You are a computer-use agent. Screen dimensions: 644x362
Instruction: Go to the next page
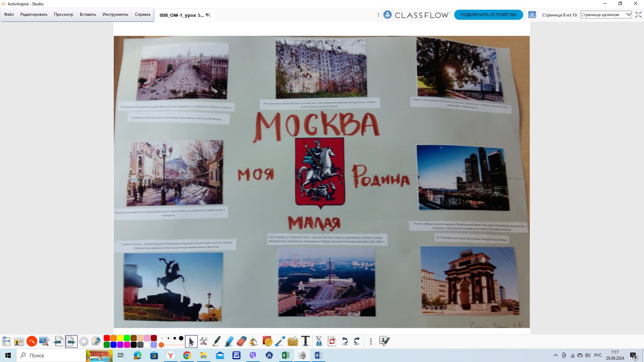(71, 342)
